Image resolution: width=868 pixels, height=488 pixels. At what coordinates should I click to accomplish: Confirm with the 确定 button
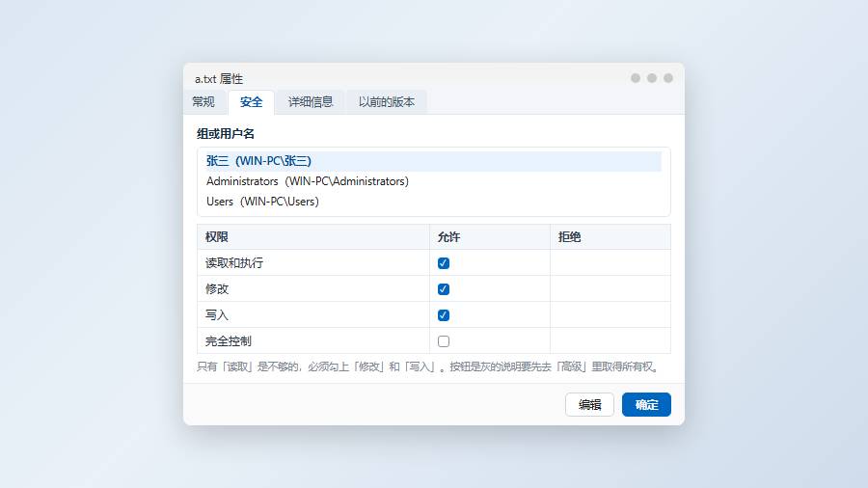click(646, 404)
